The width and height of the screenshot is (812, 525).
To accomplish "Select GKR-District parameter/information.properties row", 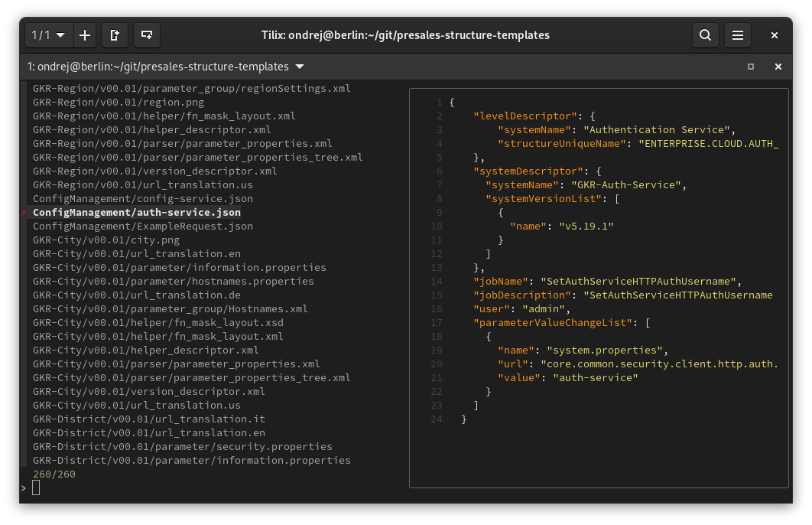I will click(192, 460).
